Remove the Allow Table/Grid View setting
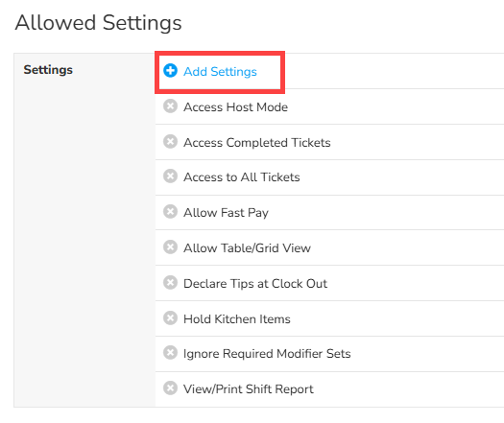 (x=170, y=247)
